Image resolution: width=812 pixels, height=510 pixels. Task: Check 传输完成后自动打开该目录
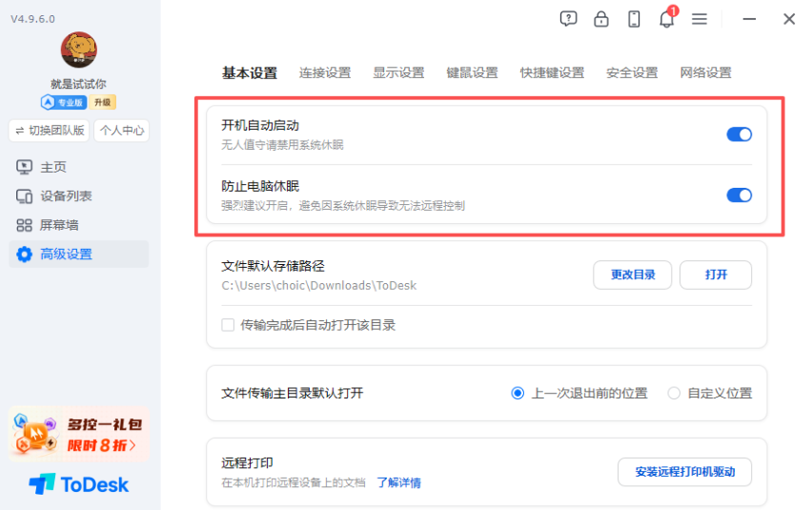pos(228,325)
